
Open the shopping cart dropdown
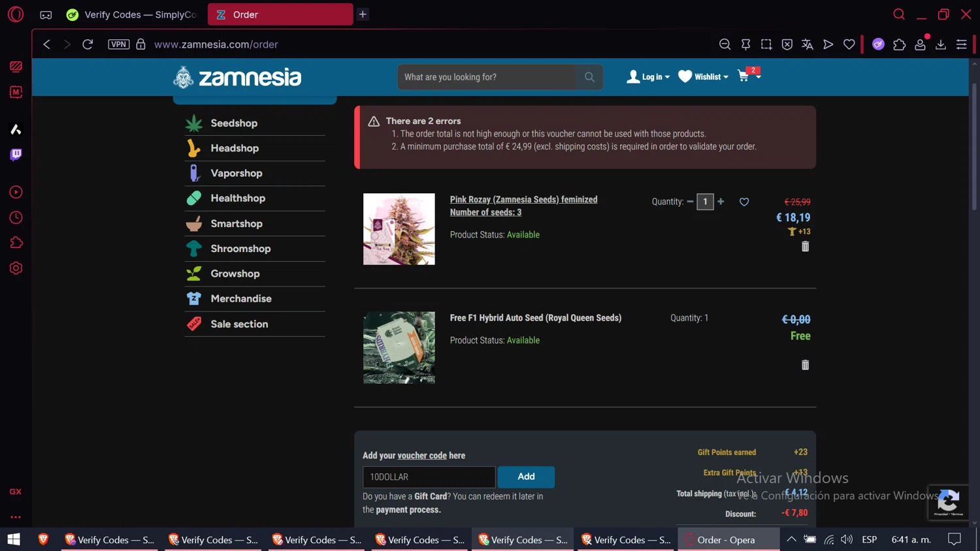point(749,76)
